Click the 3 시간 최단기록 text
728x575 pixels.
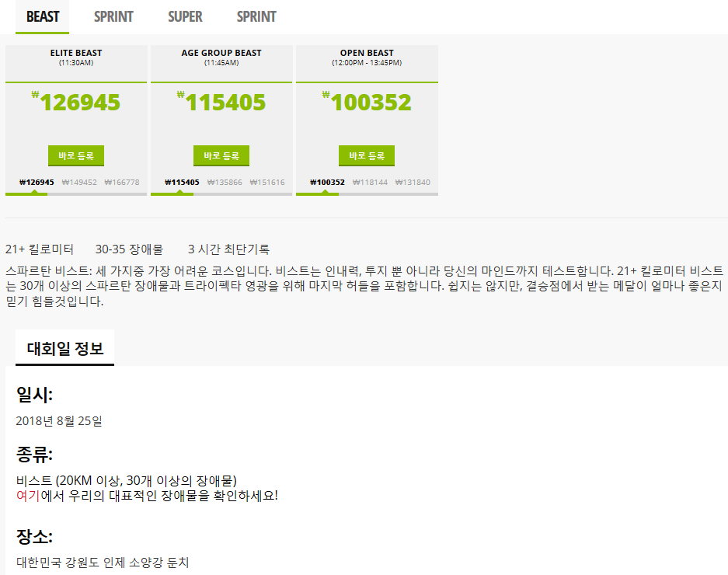(x=228, y=249)
